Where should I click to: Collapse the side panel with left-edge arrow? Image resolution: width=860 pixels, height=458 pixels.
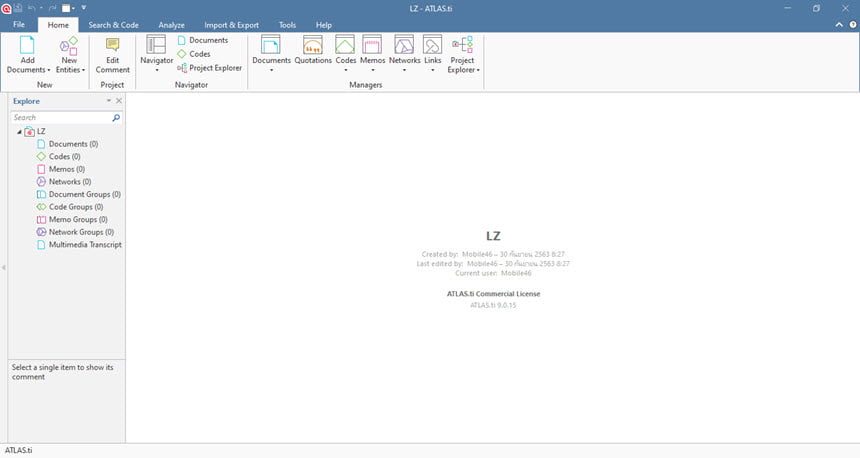click(x=3, y=268)
